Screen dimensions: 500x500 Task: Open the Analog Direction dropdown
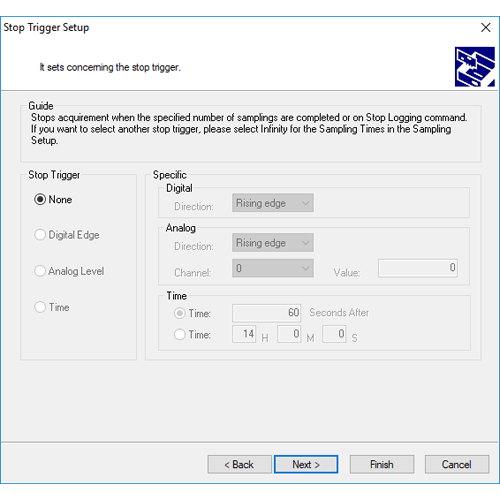pos(273,242)
